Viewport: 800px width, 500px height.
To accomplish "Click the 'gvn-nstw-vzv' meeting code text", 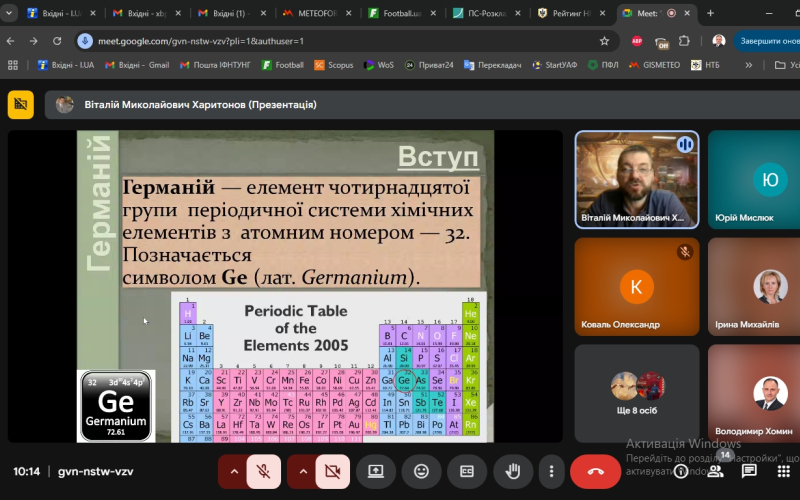I will point(95,471).
